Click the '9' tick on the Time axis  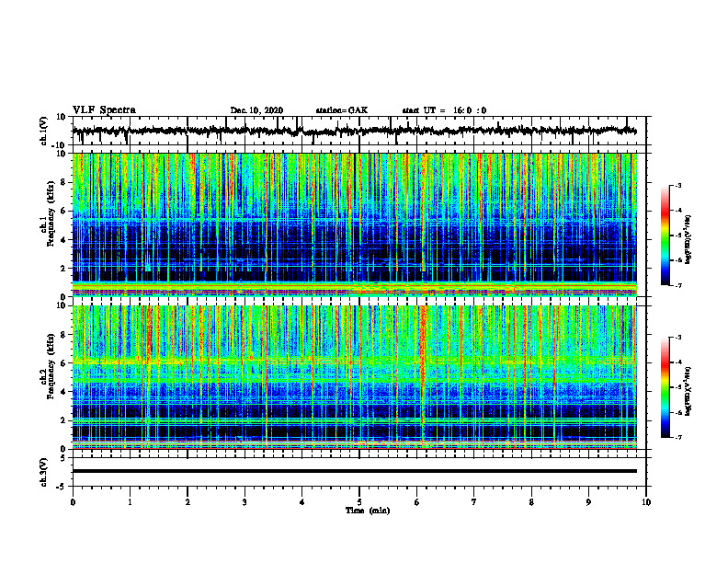coord(588,502)
